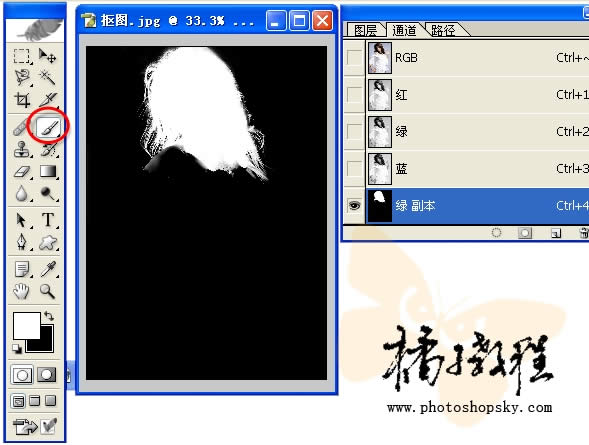Select the Brush tool
The image size is (589, 445).
click(x=48, y=127)
